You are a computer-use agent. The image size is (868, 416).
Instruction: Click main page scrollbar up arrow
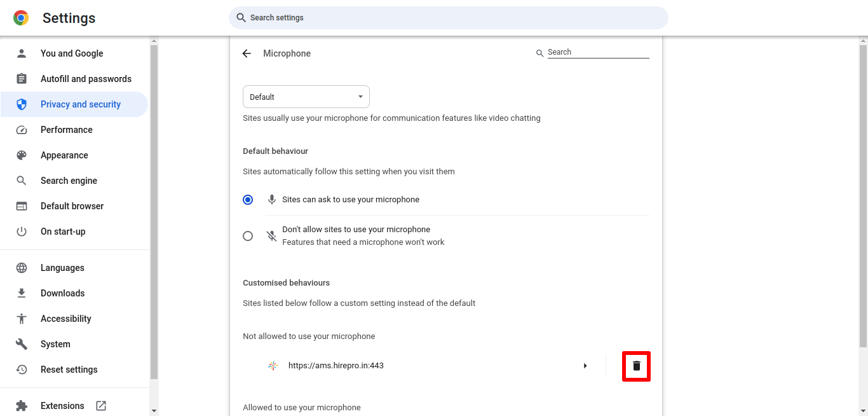(863, 41)
